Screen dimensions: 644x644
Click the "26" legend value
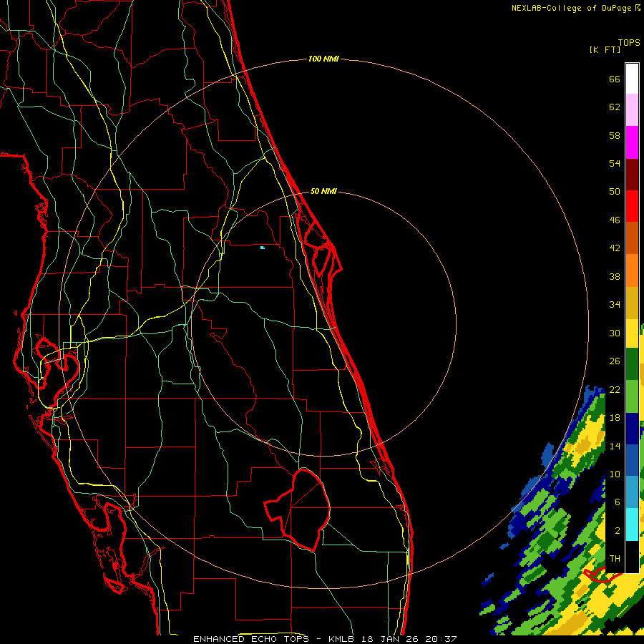coord(615,361)
